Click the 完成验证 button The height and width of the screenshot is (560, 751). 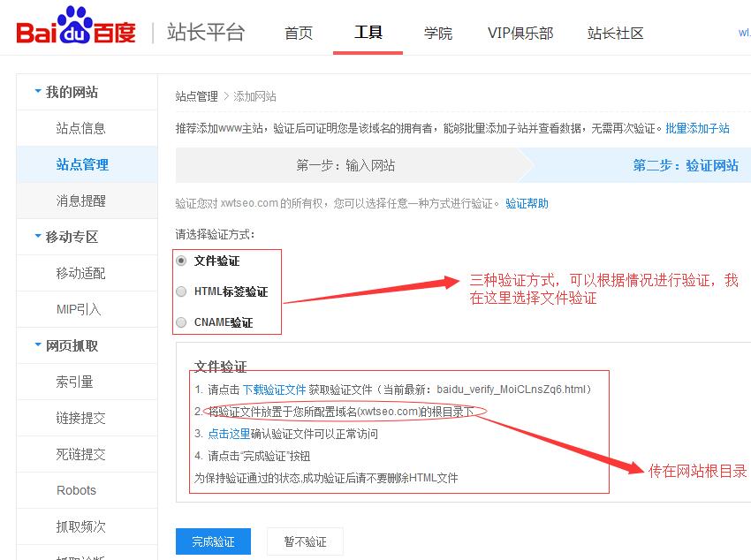[212, 541]
